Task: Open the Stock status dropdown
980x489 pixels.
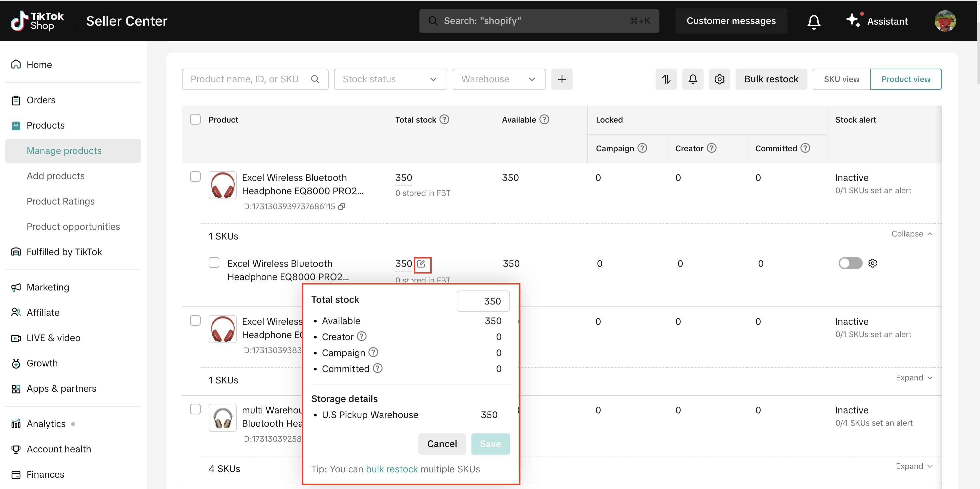Action: coord(390,79)
